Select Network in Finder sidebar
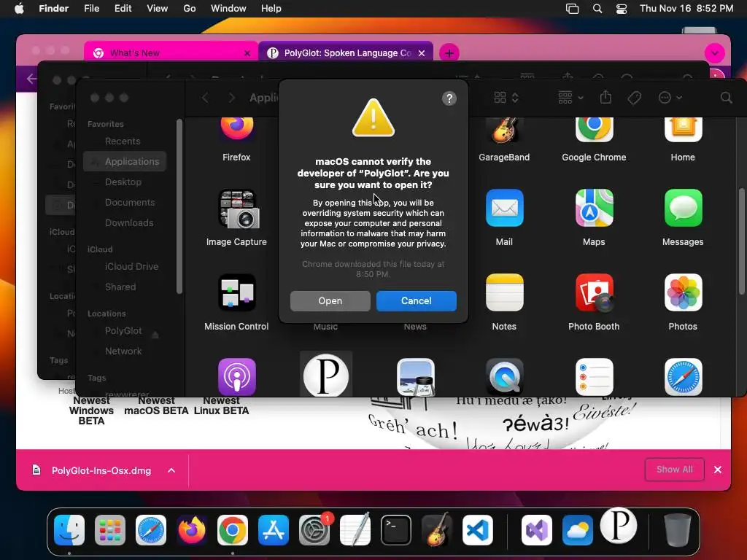 [x=123, y=351]
